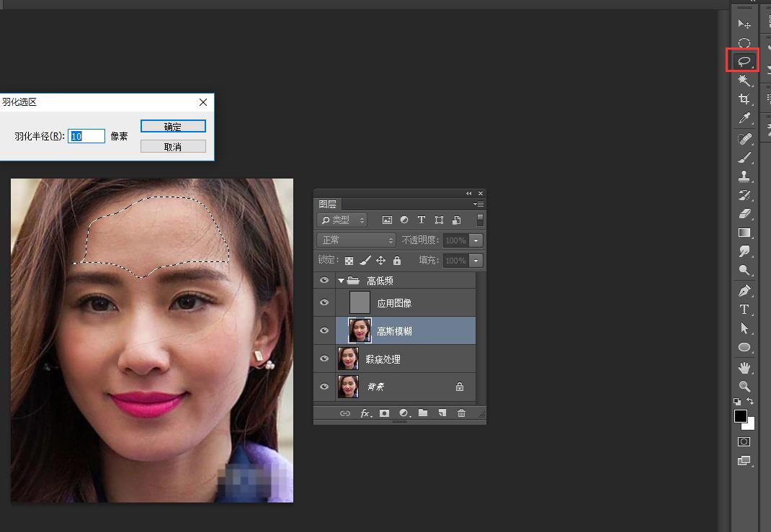Hide the 应用图像 layer
771x532 pixels.
click(x=324, y=302)
